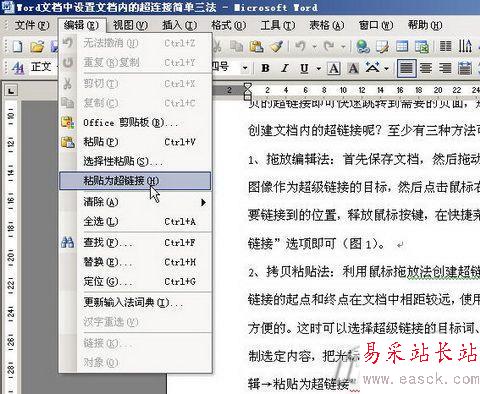Open the 格式 menu
The width and height of the screenshot is (480, 394).
228,25
